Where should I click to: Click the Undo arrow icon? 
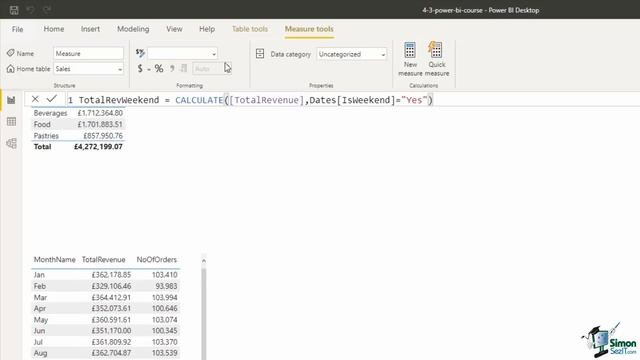tap(30, 10)
